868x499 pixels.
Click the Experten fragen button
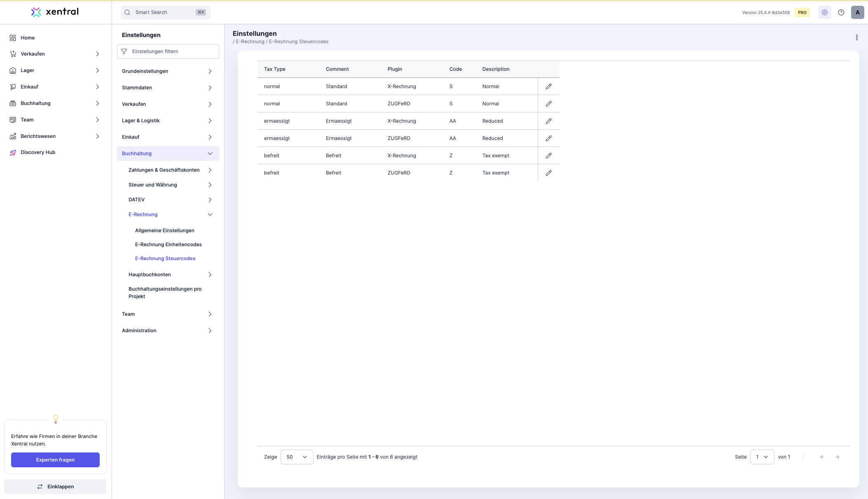pyautogui.click(x=55, y=460)
